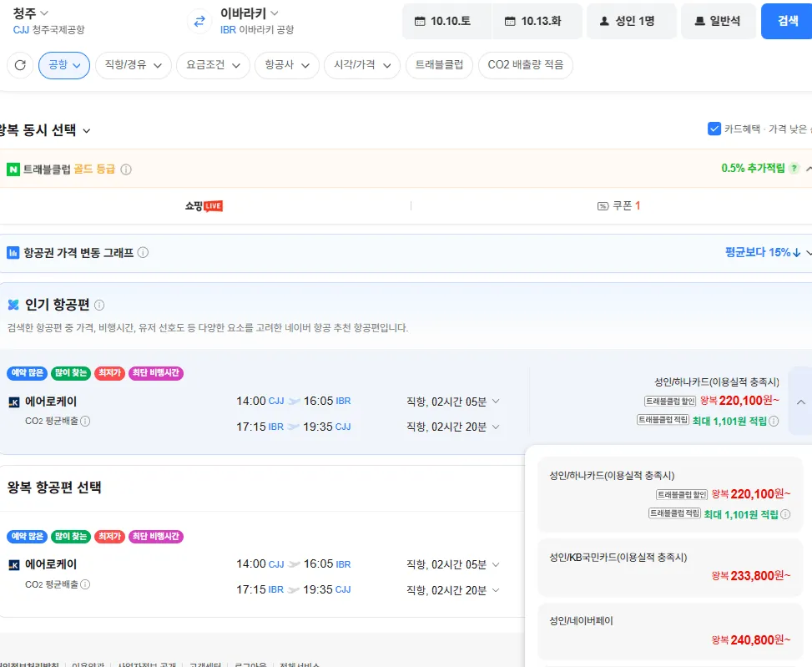Click 최단 비행시간 tag in round-trip list
The height and width of the screenshot is (667, 812).
coord(156,537)
